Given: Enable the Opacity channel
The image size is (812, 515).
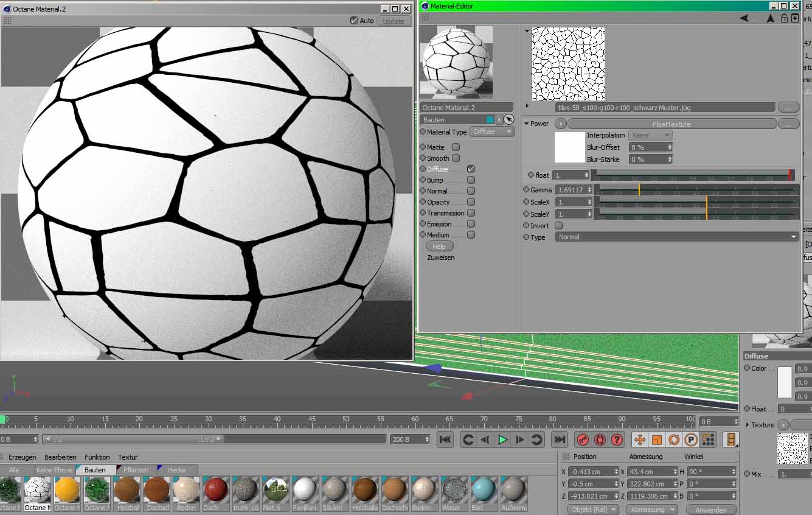Looking at the screenshot, I should pyautogui.click(x=471, y=202).
